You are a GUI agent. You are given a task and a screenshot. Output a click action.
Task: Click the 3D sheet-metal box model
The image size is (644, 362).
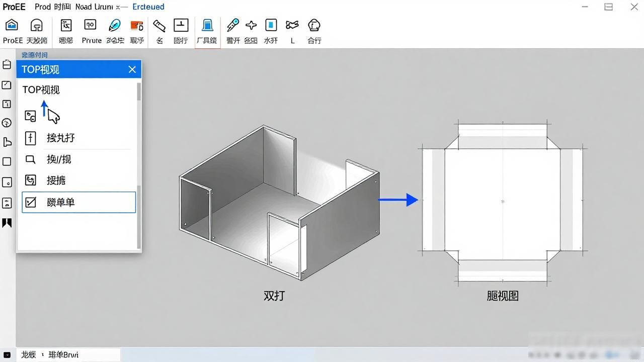(x=279, y=202)
